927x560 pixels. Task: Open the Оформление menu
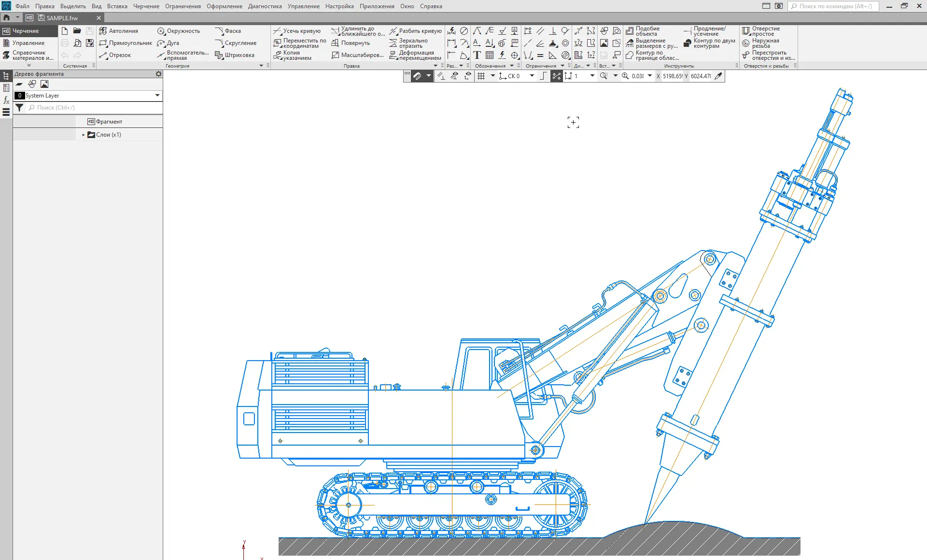224,6
